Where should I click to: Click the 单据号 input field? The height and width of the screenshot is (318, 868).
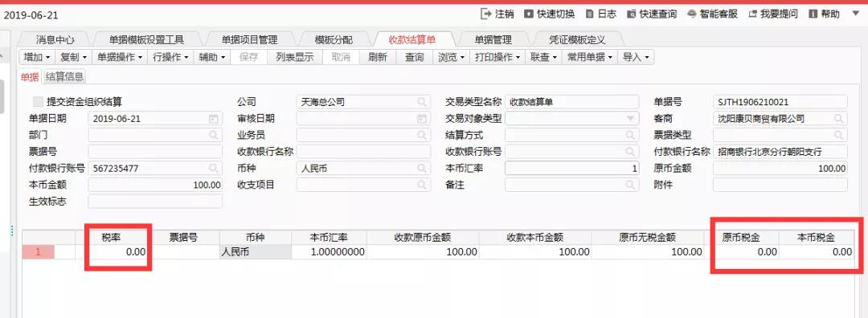coord(780,102)
